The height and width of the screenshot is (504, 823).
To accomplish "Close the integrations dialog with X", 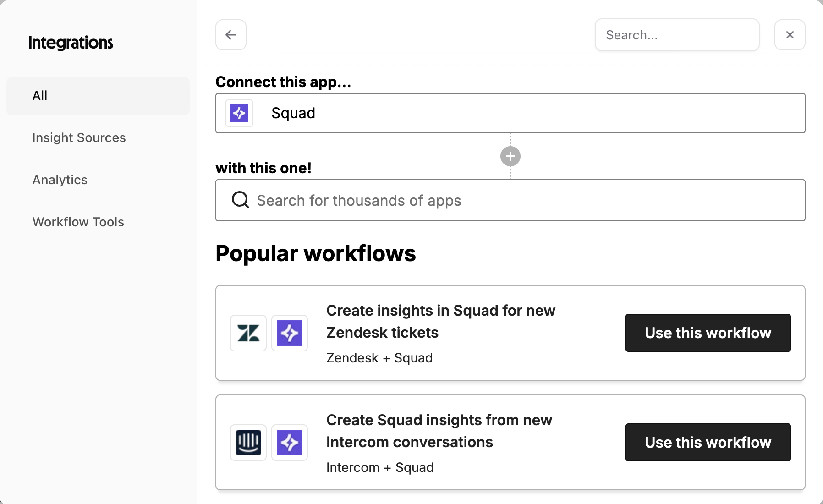I will (x=790, y=35).
